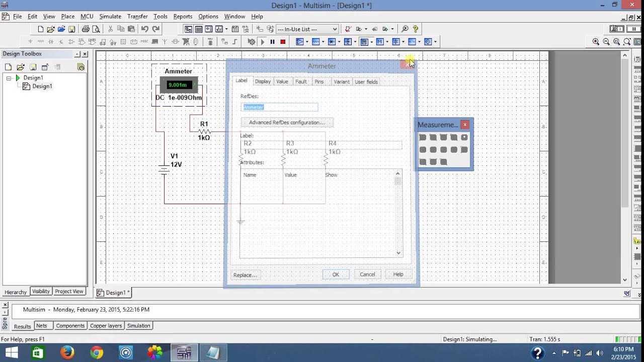Collapse the Design1 tree node
This screenshot has height=362, width=644.
[9, 78]
